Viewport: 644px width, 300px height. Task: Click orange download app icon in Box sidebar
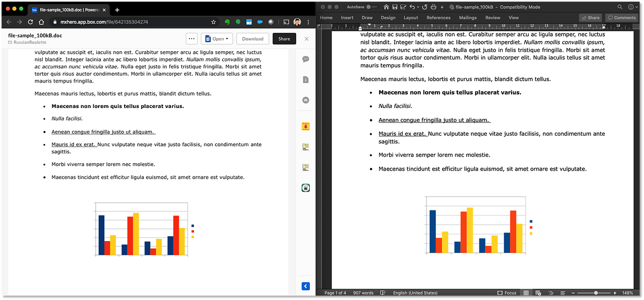[306, 126]
